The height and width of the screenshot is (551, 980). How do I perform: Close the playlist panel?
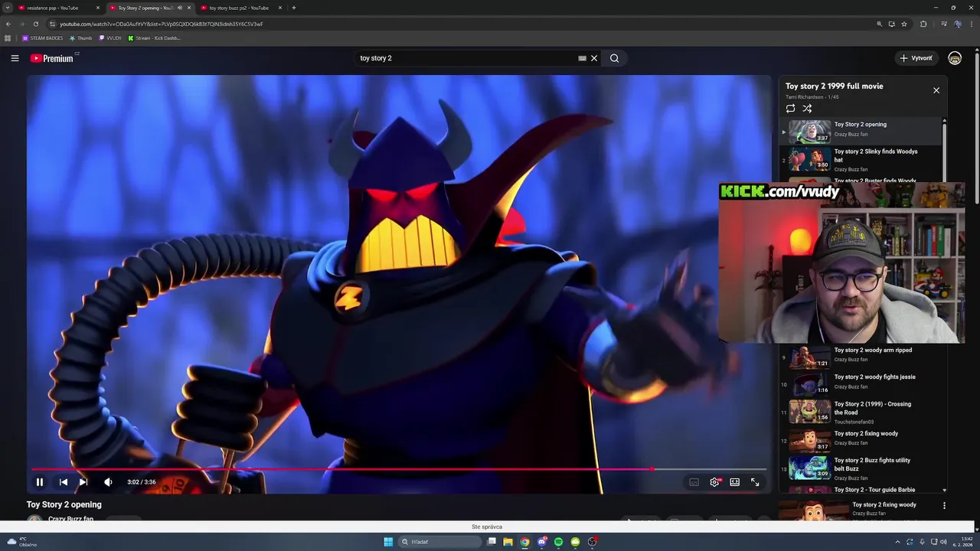point(936,90)
